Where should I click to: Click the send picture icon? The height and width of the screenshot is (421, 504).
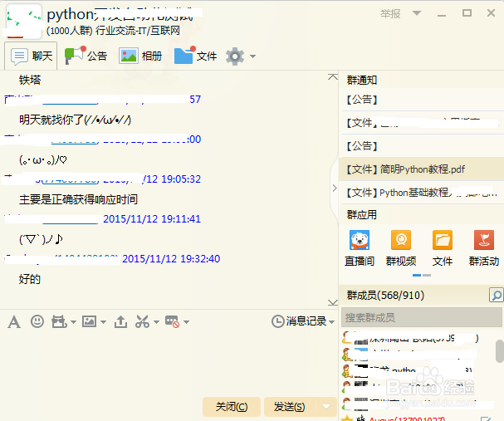tap(89, 321)
